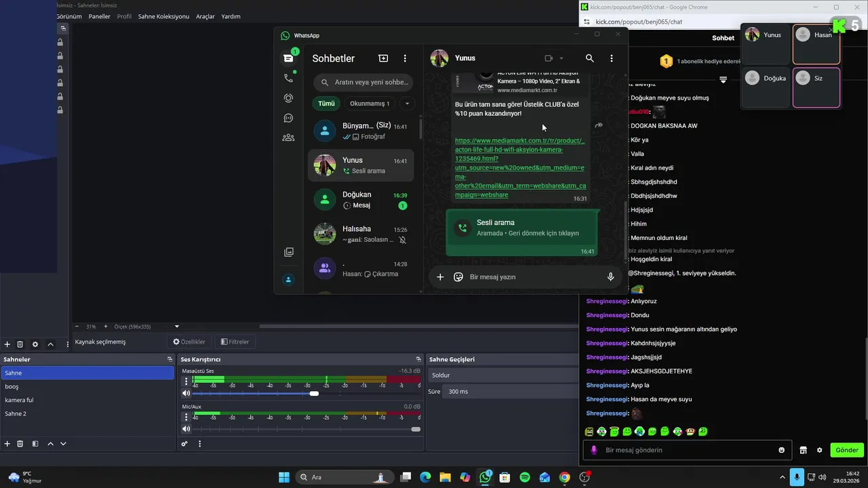868x488 pixels.
Task: Toggle the Okunmamış 1 chat filter
Action: click(370, 104)
